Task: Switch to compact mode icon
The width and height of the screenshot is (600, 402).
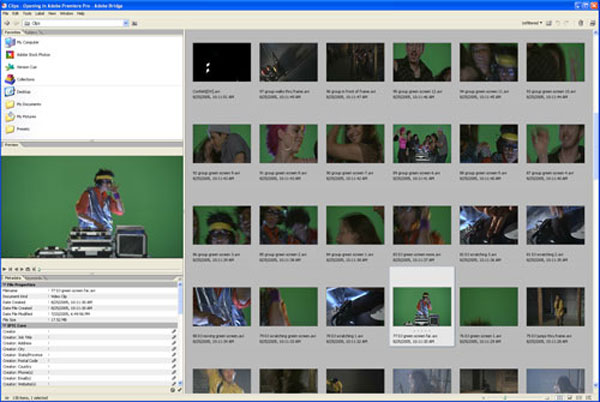Action: (x=592, y=23)
